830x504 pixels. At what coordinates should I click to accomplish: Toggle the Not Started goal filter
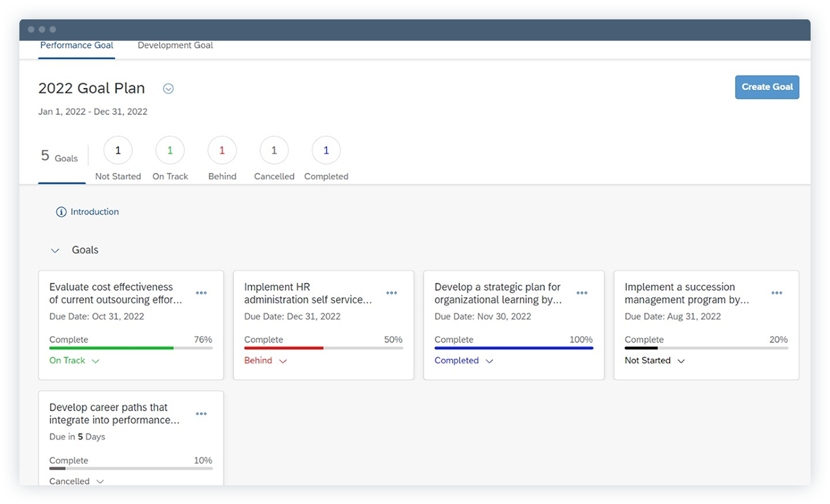118,150
